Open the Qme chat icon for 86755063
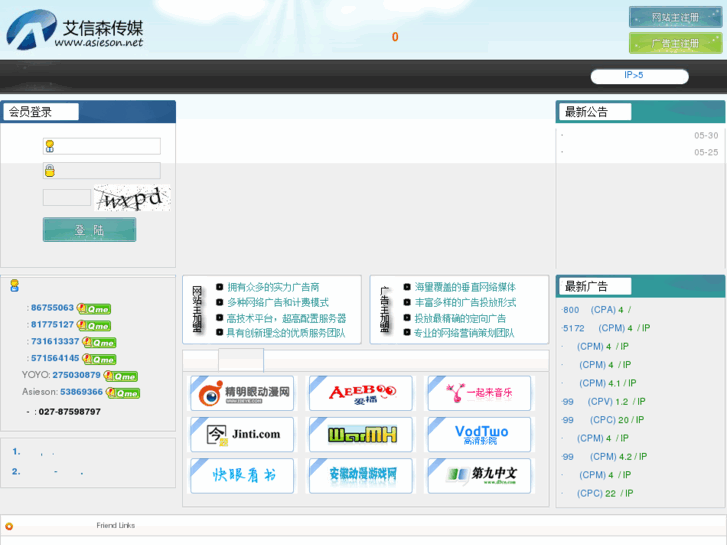 pos(94,309)
